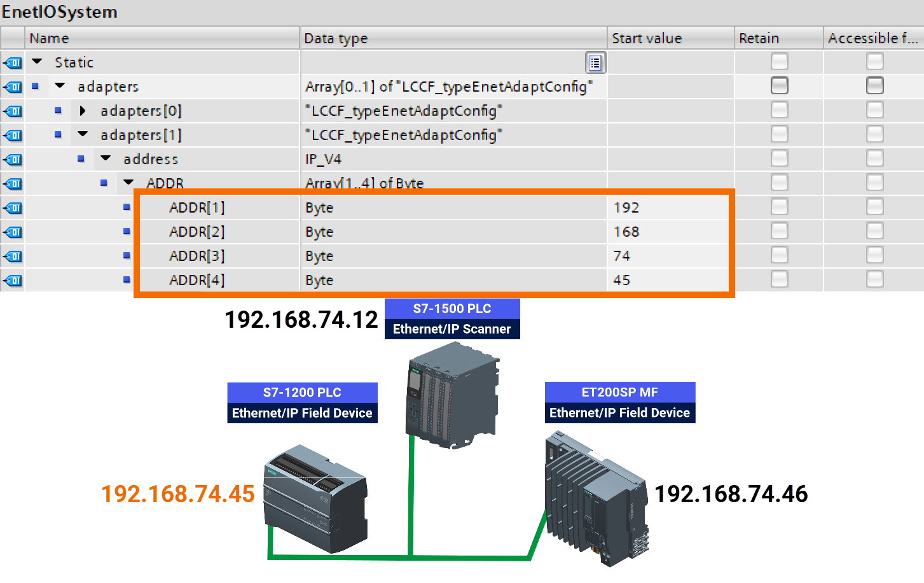The height and width of the screenshot is (583, 924).
Task: Click the S7-1500 PLC device image
Action: (453, 395)
